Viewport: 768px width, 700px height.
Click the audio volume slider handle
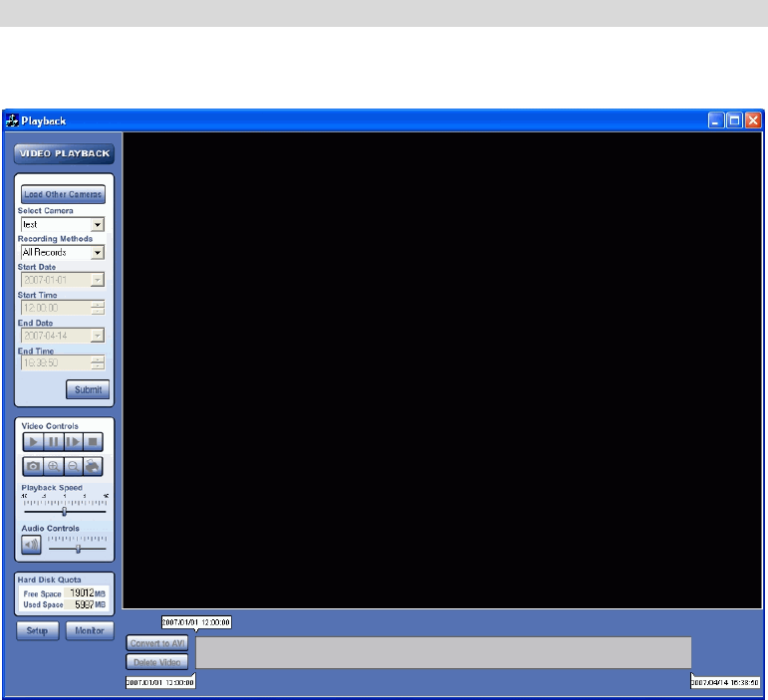click(x=78, y=550)
